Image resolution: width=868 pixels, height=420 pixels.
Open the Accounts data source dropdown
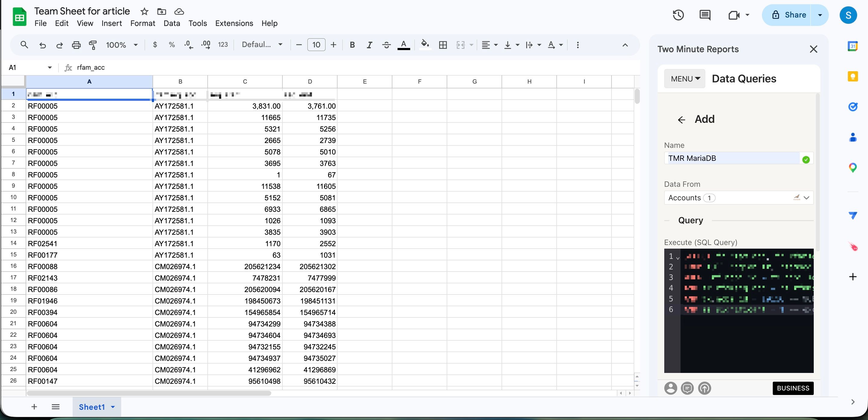click(x=807, y=198)
